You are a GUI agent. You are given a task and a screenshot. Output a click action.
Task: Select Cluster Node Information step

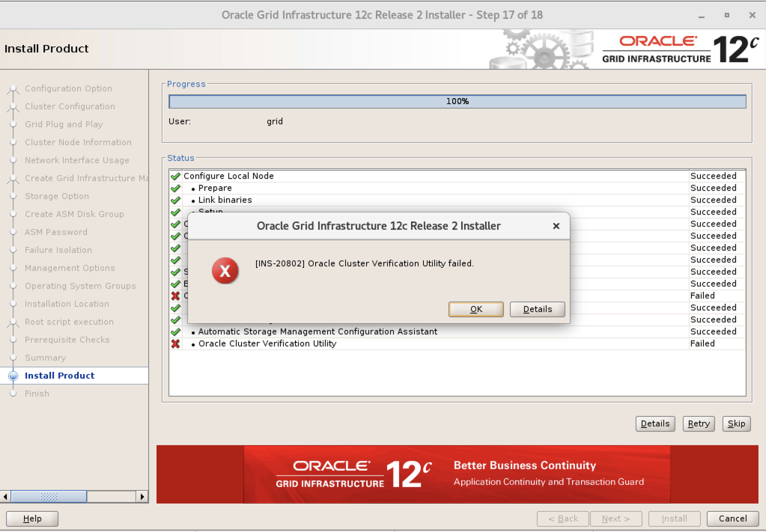pyautogui.click(x=78, y=142)
